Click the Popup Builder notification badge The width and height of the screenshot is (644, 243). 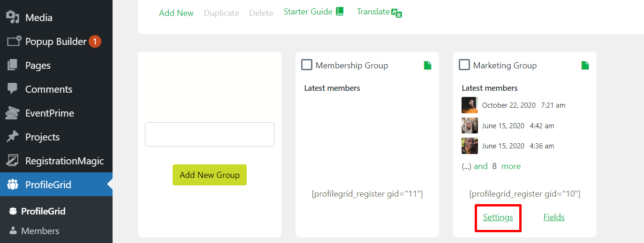95,42
